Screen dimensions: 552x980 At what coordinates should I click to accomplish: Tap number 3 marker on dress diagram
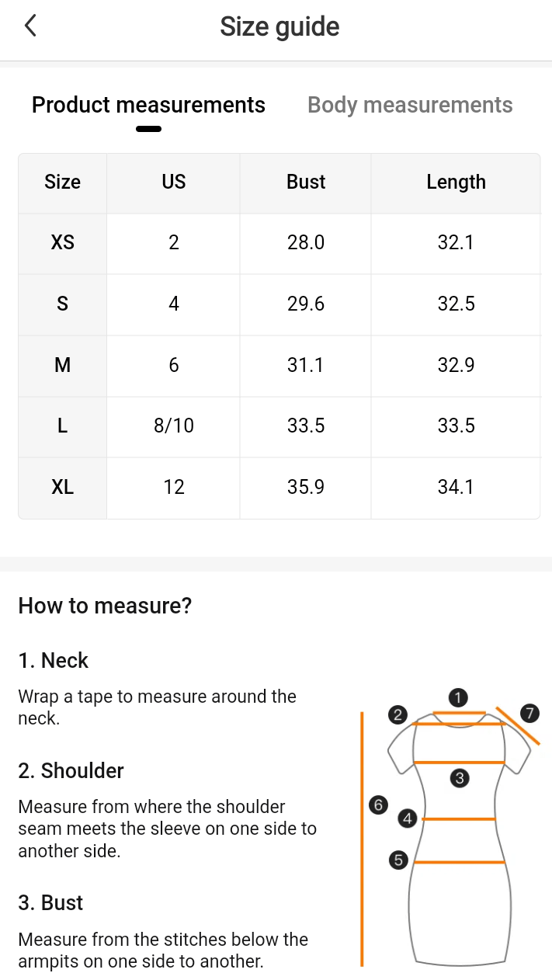coord(460,778)
